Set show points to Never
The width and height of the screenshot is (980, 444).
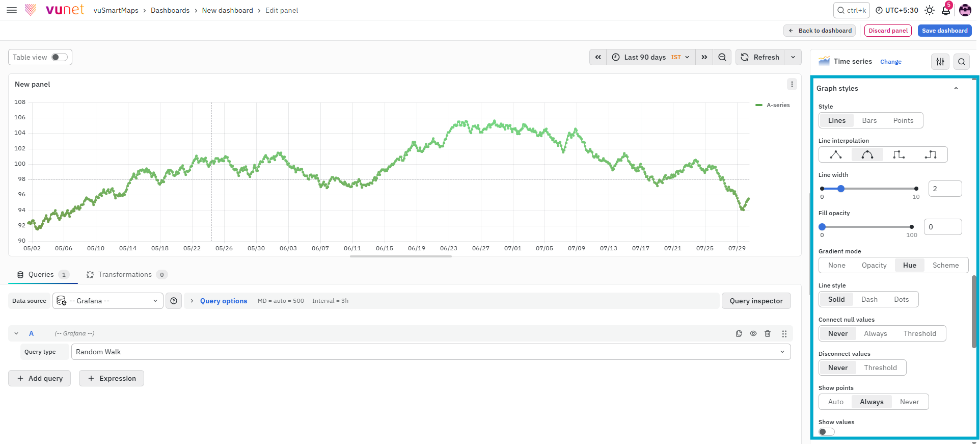pyautogui.click(x=910, y=402)
